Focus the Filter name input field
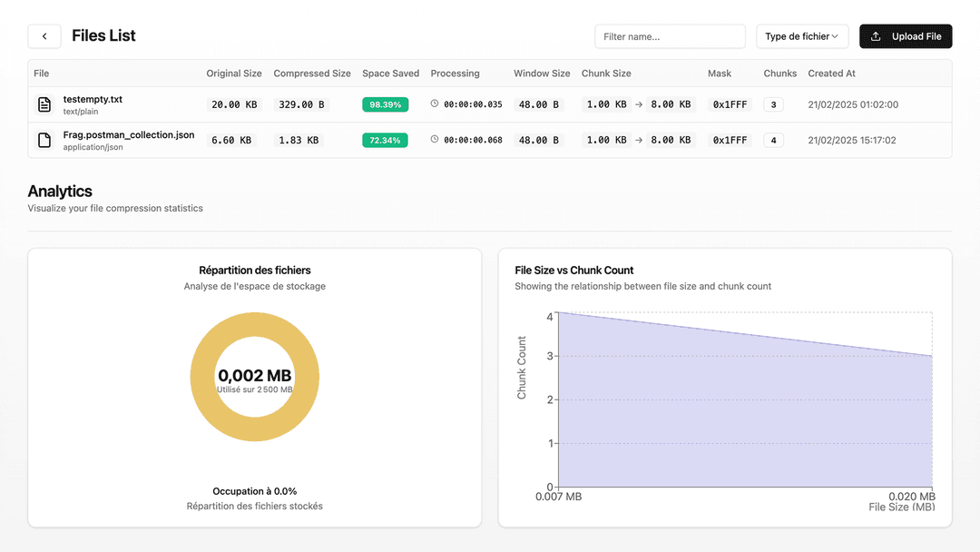 click(x=670, y=36)
